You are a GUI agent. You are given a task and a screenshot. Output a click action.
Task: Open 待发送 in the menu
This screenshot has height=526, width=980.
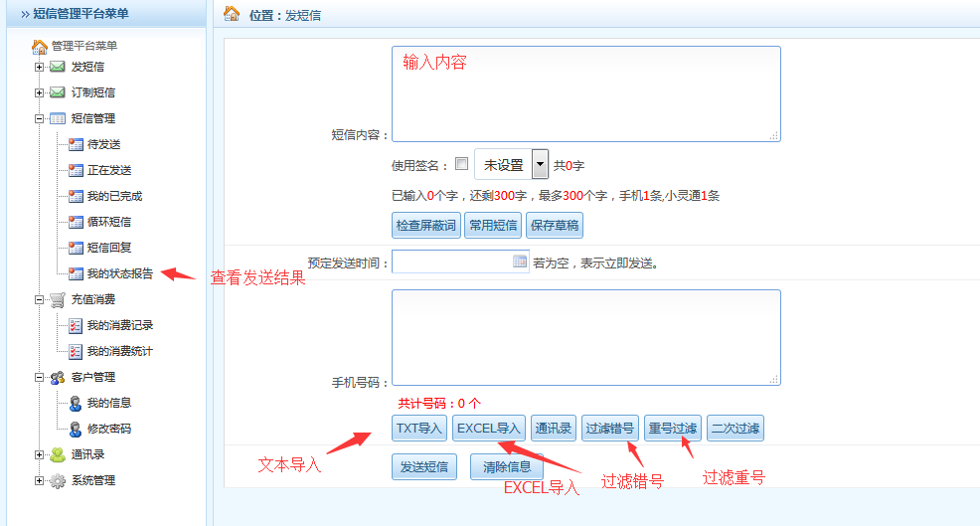103,144
